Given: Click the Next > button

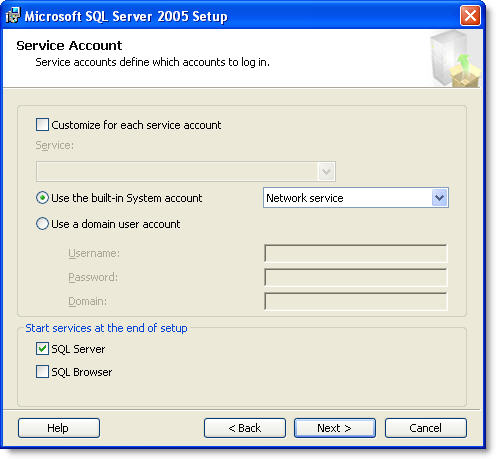Looking at the screenshot, I should point(335,428).
